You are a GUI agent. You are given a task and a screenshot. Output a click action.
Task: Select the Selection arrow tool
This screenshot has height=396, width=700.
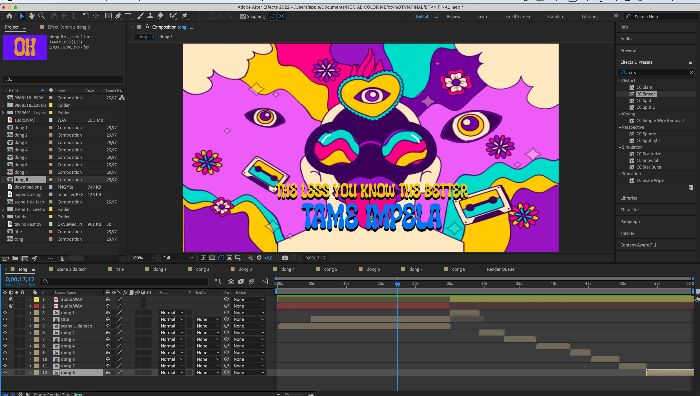pyautogui.click(x=21, y=16)
